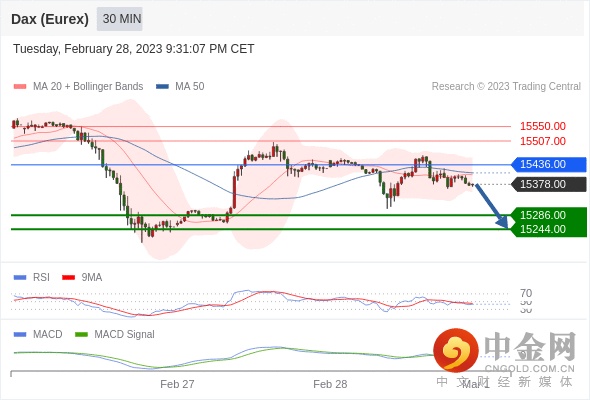Toggle the MACD blue legend marker
Screen dimensions: 590x400
click(x=20, y=335)
